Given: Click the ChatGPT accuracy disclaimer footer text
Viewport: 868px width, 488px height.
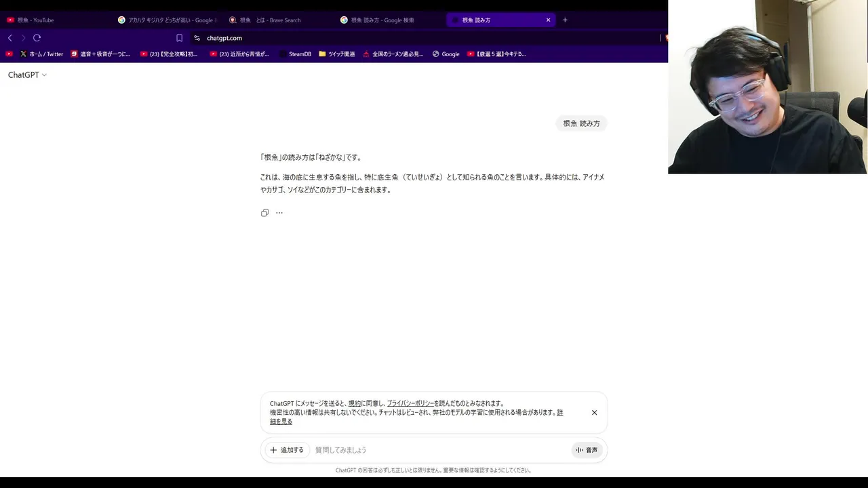Looking at the screenshot, I should [433, 470].
